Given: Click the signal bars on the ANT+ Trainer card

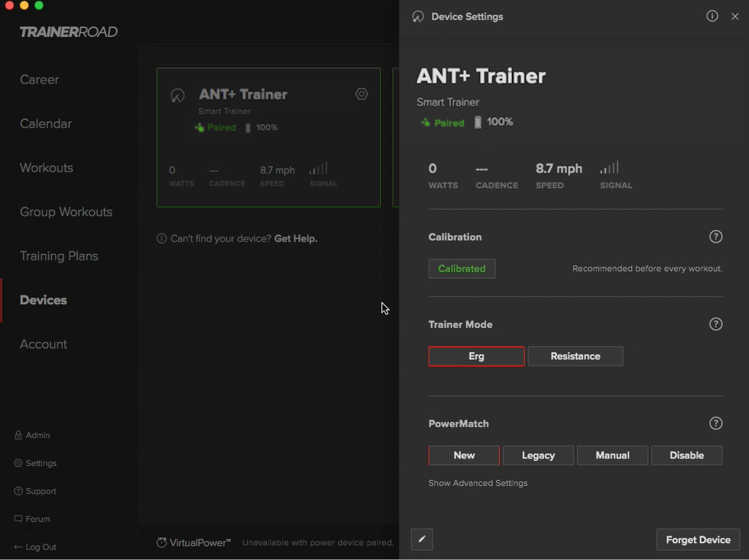Looking at the screenshot, I should point(318,169).
